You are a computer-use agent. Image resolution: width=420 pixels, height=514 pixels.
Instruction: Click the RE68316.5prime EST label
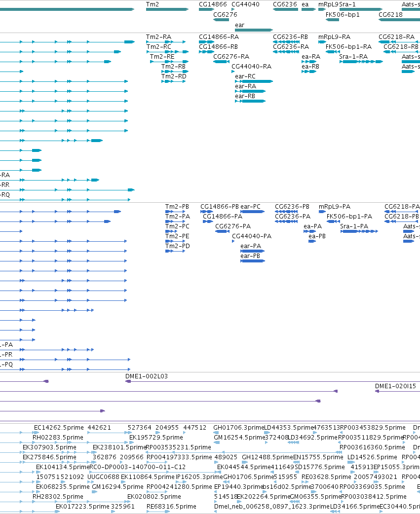point(171,506)
